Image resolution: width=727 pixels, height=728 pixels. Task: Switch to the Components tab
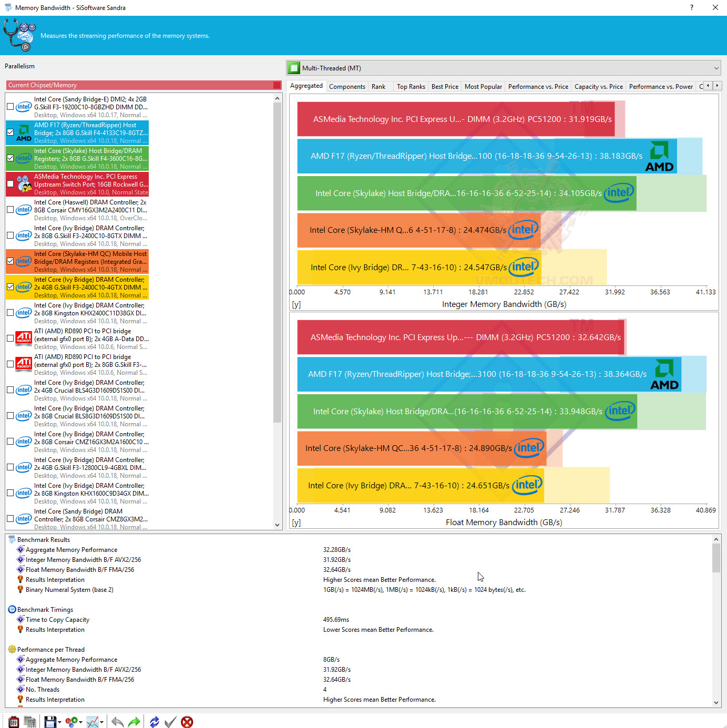347,87
